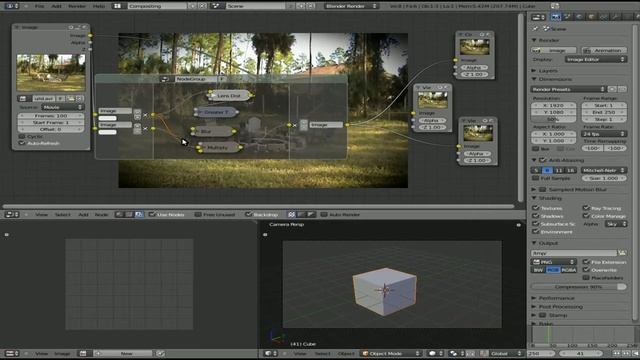The height and width of the screenshot is (360, 640).
Task: Open the Render Presets dropdown
Action: click(568, 89)
